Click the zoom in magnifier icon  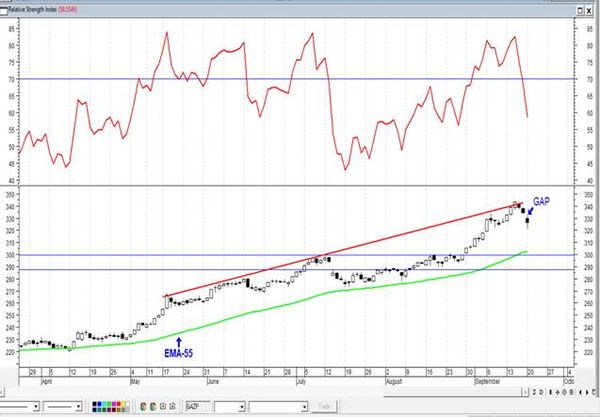[564, 392]
